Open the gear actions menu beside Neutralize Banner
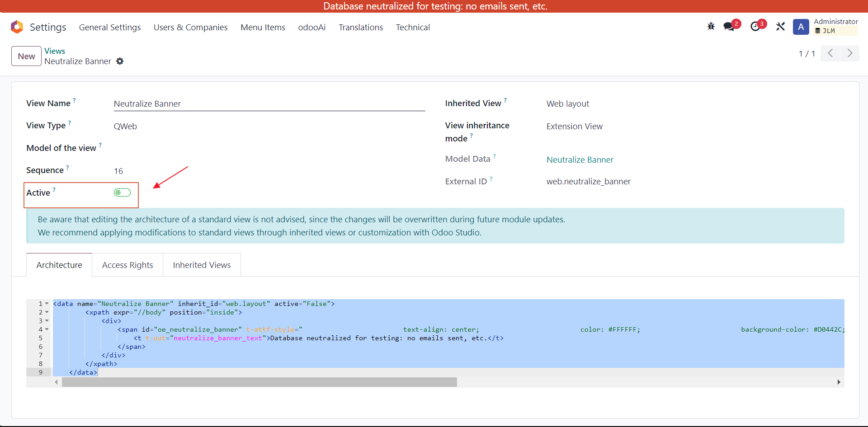This screenshot has width=868, height=427. (120, 61)
